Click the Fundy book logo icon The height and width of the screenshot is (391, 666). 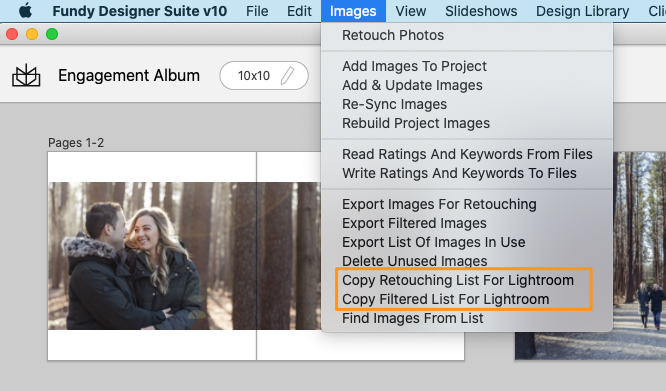coord(26,76)
